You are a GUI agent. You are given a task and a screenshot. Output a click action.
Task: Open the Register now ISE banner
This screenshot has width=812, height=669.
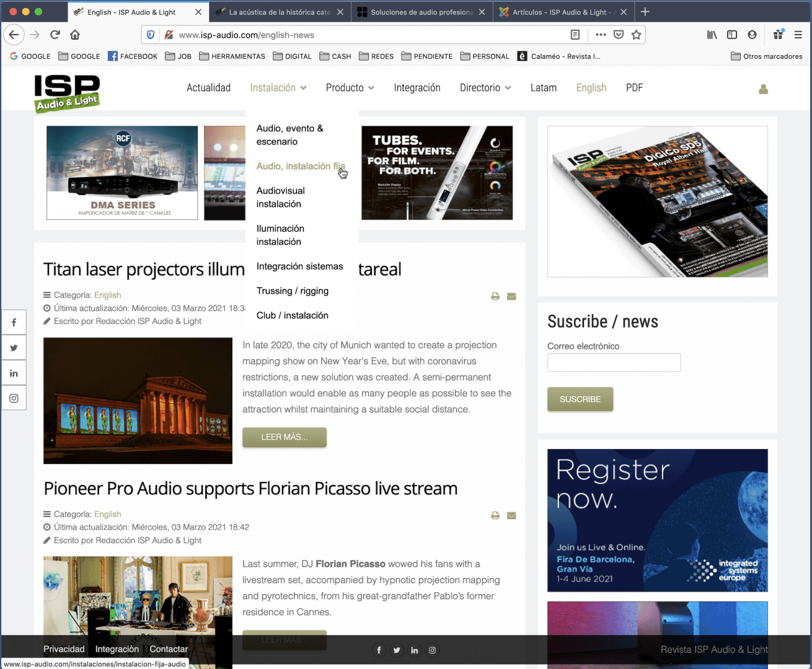657,520
